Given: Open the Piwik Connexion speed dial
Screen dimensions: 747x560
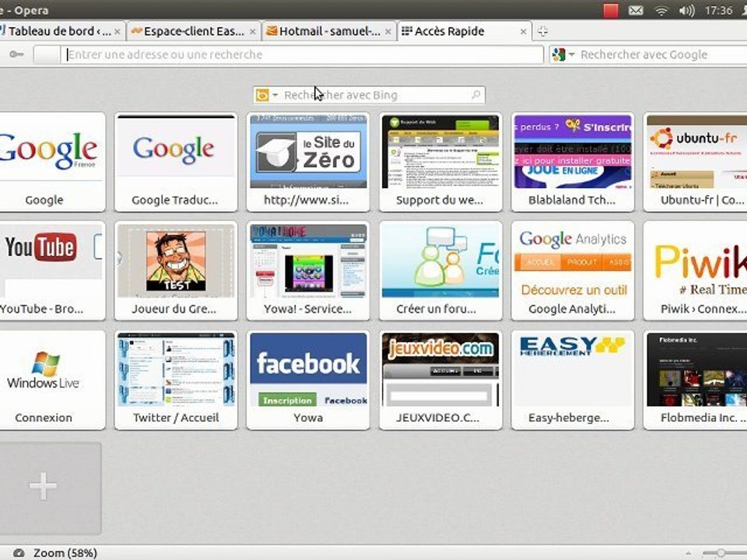Looking at the screenshot, I should 696,271.
